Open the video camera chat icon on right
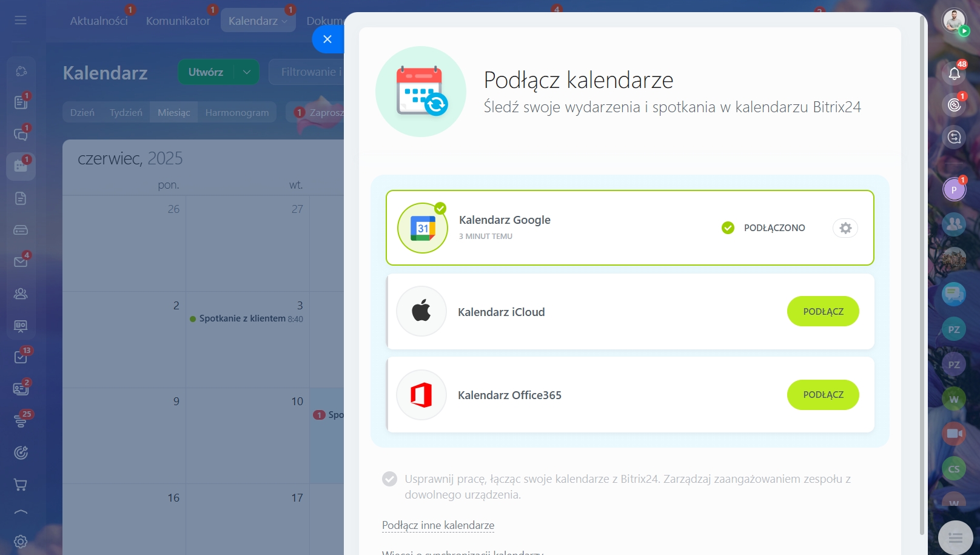The image size is (980, 555). pyautogui.click(x=954, y=434)
